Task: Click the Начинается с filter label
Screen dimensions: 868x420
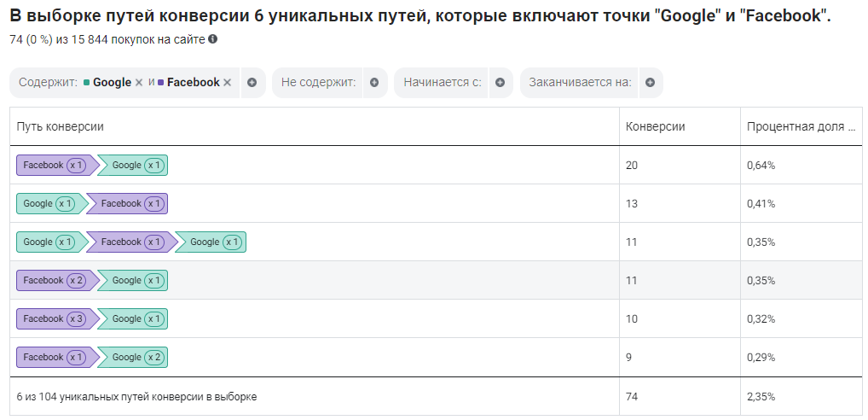Action: [x=443, y=83]
